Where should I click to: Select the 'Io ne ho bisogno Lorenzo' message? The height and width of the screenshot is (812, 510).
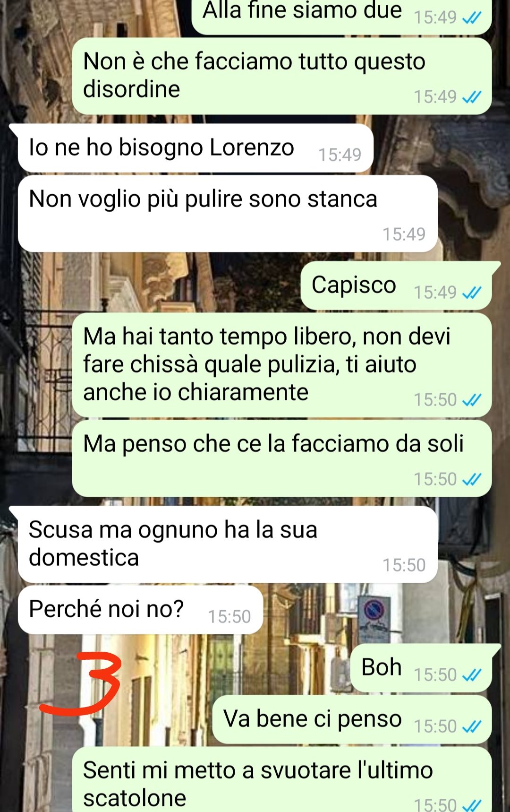pyautogui.click(x=195, y=148)
